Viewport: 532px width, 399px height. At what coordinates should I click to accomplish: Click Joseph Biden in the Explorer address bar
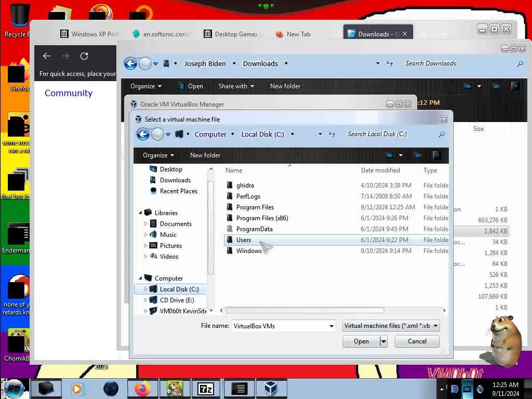(205, 63)
